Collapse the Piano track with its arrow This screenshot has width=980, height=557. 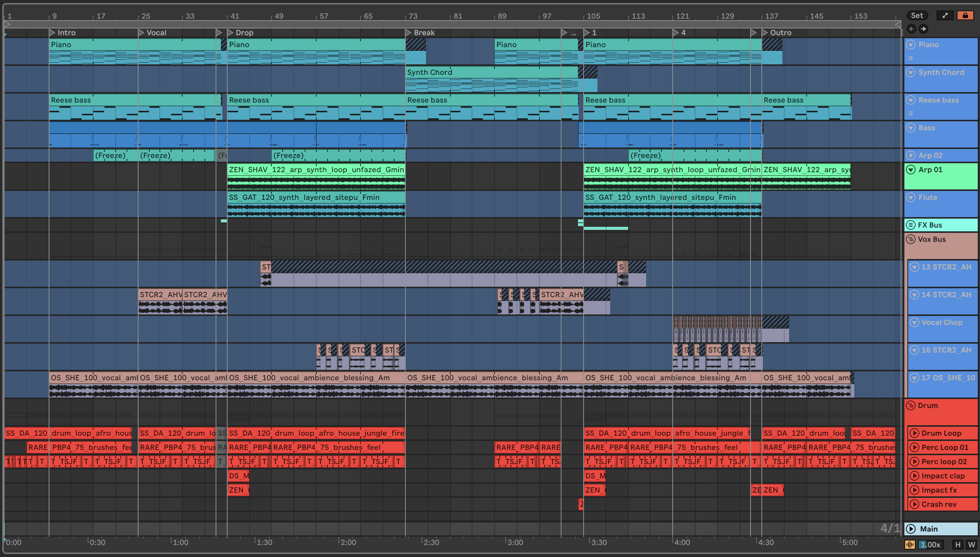[x=911, y=45]
